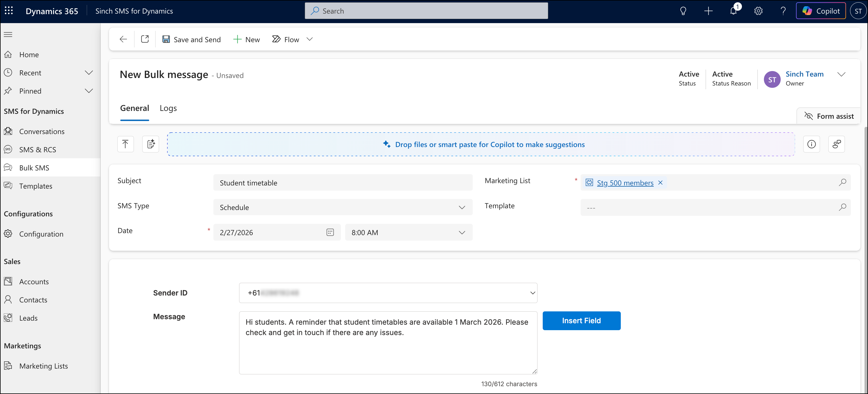Open record in new window icon

pyautogui.click(x=145, y=39)
